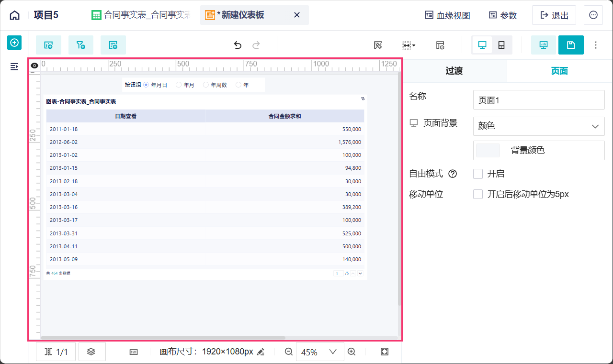
Task: Open the toolbar vertical dots menu
Action: point(596,45)
